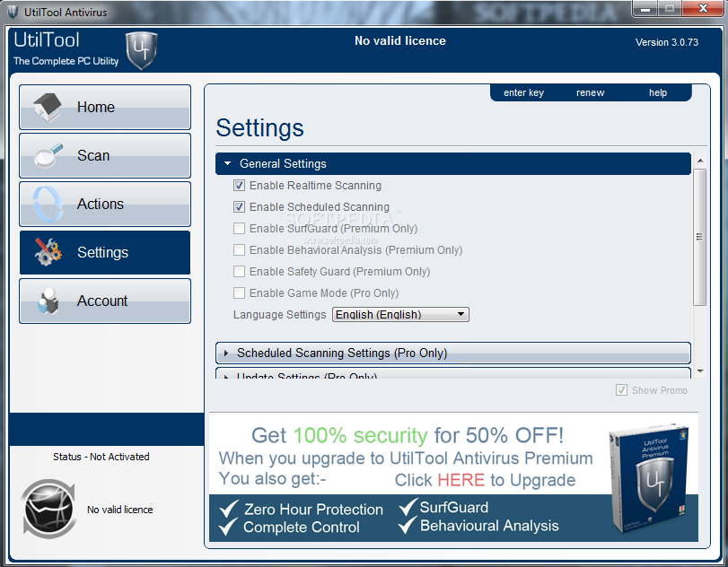The height and width of the screenshot is (567, 728).
Task: Click No valid licence text beside globe
Action: point(119,510)
